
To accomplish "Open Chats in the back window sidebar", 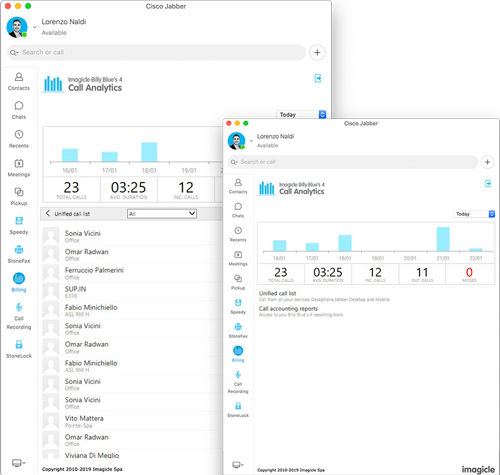I will coord(19,110).
